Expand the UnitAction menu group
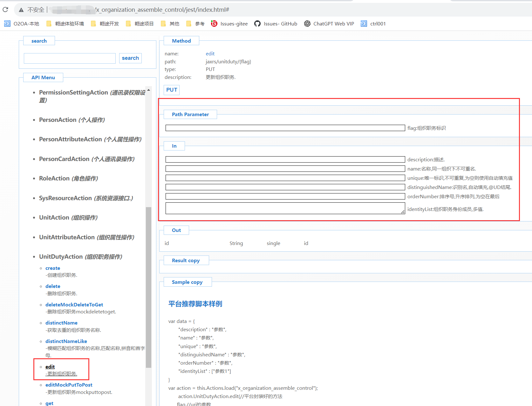The height and width of the screenshot is (406, 532). (x=68, y=218)
